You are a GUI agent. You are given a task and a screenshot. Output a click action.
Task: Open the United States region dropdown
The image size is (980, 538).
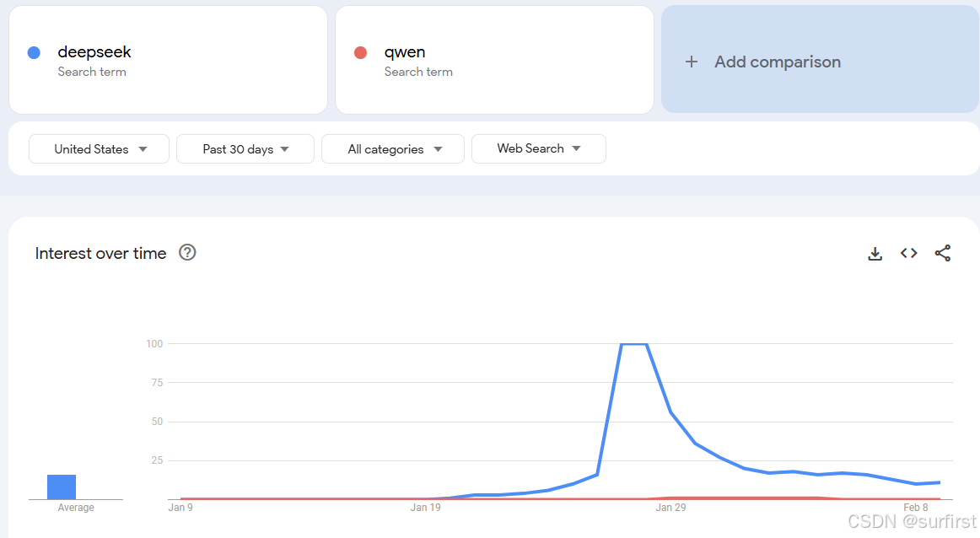(100, 149)
